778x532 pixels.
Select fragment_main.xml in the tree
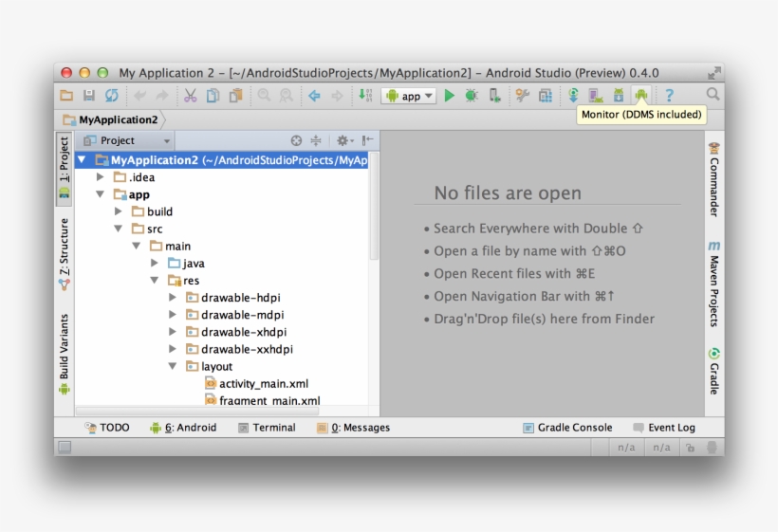click(263, 400)
